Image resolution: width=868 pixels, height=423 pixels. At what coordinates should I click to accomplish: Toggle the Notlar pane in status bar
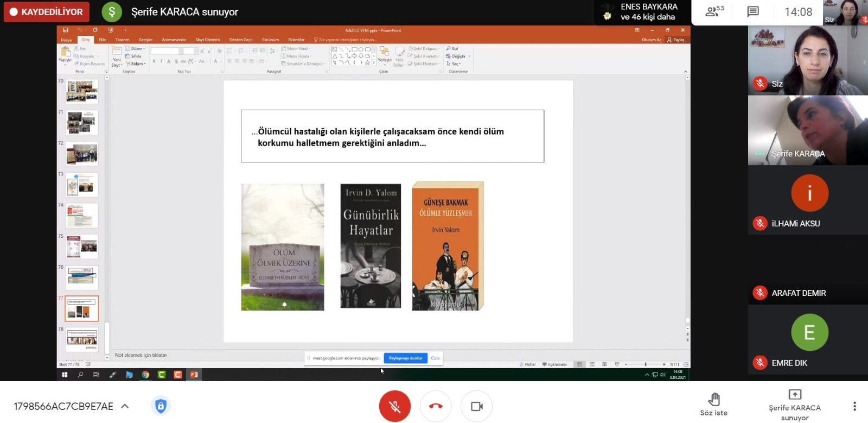click(x=527, y=364)
